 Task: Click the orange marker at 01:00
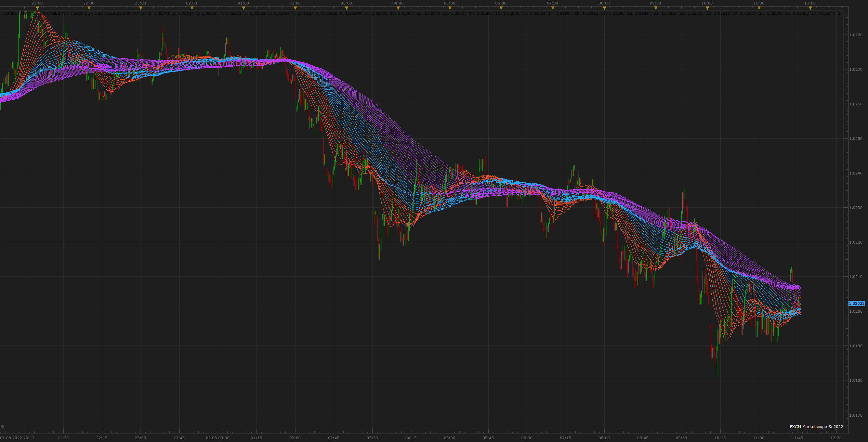pyautogui.click(x=244, y=8)
